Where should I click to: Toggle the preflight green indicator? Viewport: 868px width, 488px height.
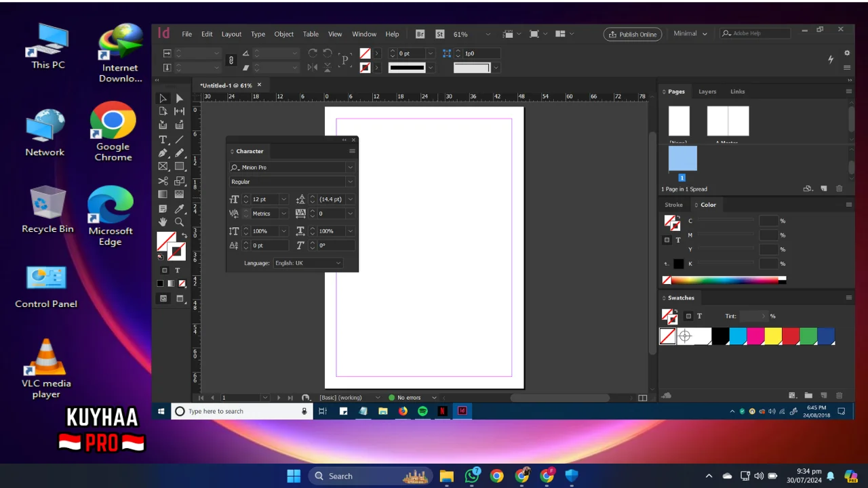coord(391,398)
